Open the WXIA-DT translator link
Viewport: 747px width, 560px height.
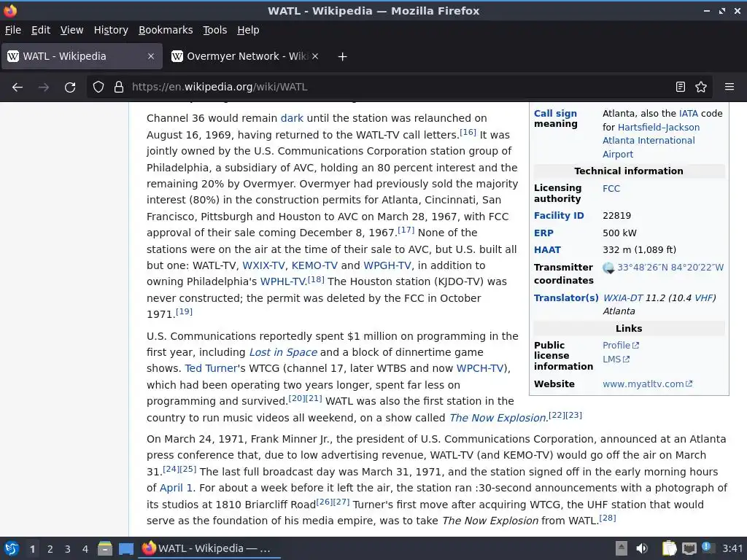[x=623, y=298]
